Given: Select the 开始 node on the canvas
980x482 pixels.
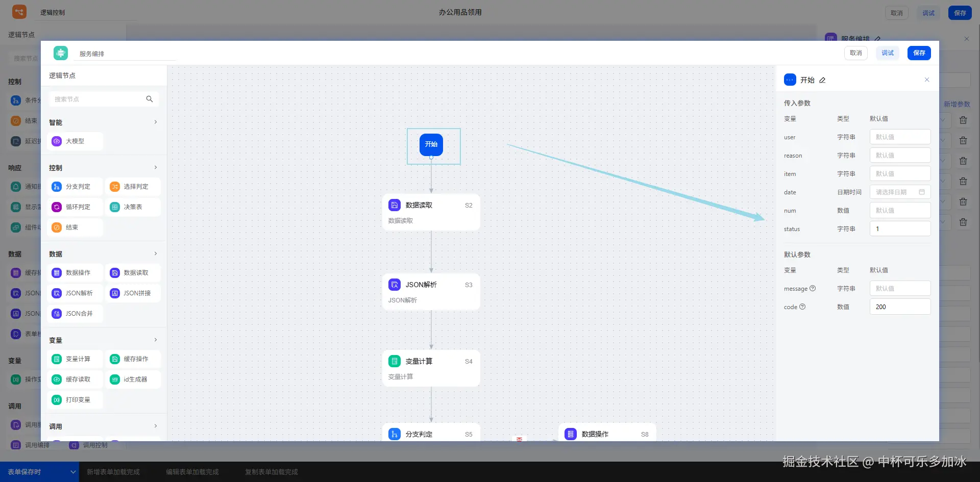Looking at the screenshot, I should coord(431,144).
